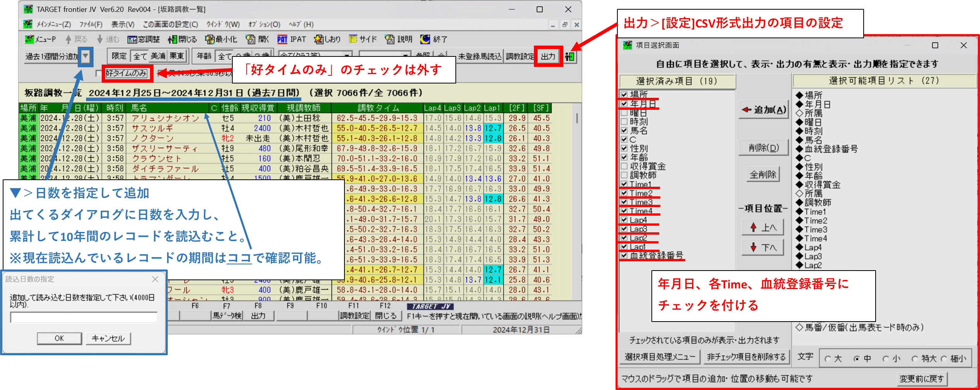
Task: Click the 変更前に戻す button
Action: (922, 379)
